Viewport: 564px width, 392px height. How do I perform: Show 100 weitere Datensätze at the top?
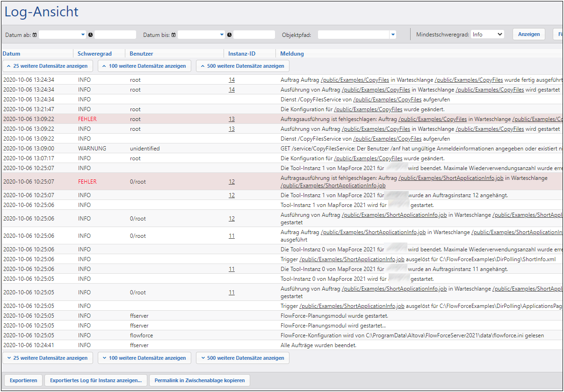pyautogui.click(x=144, y=66)
